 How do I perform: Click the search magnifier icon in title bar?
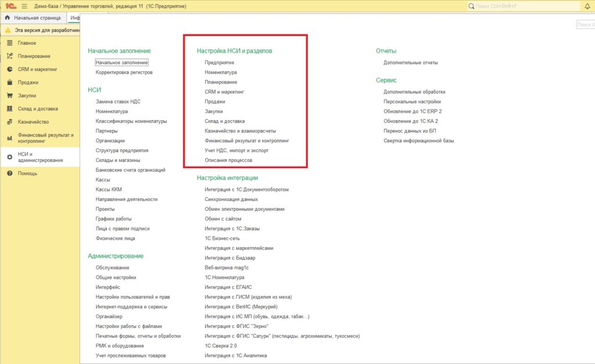(x=471, y=6)
